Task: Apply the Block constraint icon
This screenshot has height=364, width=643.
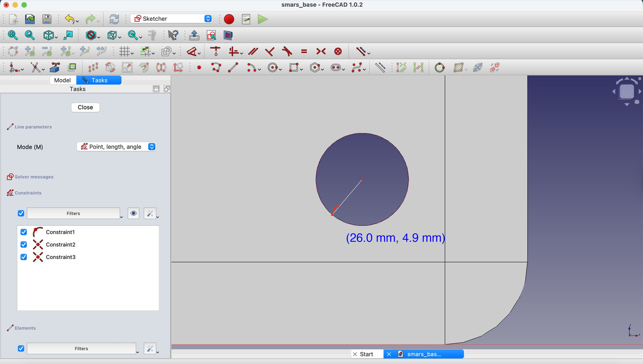Action: pos(338,51)
